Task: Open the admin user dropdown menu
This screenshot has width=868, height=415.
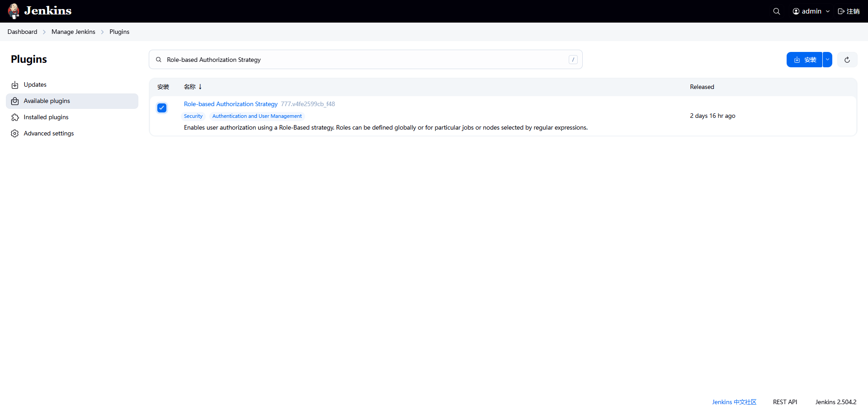Action: (811, 11)
